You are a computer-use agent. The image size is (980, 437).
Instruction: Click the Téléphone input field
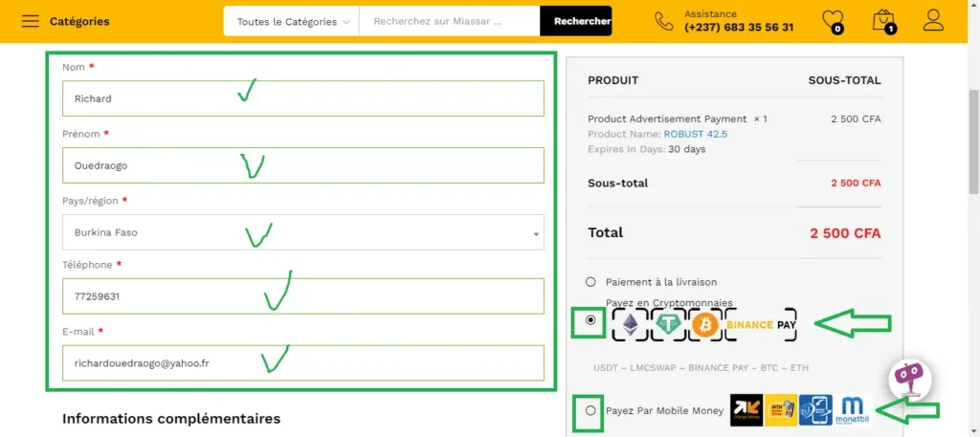[x=302, y=296]
